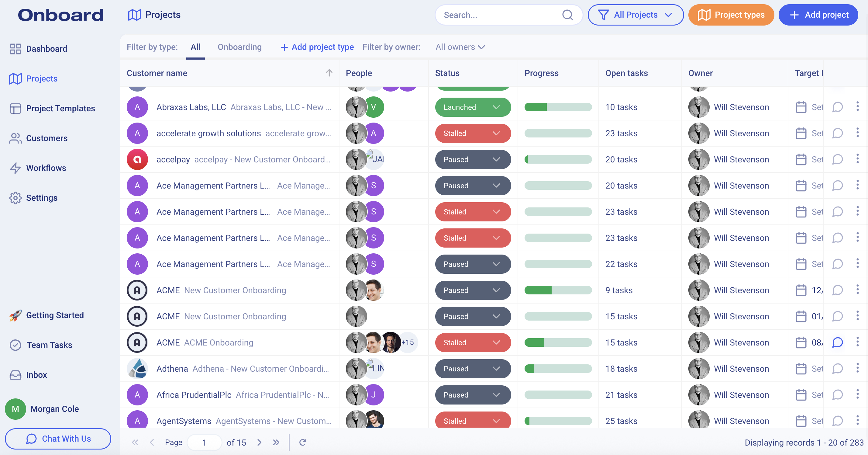Open Inbox from sidebar
868x455 pixels.
pyautogui.click(x=36, y=375)
